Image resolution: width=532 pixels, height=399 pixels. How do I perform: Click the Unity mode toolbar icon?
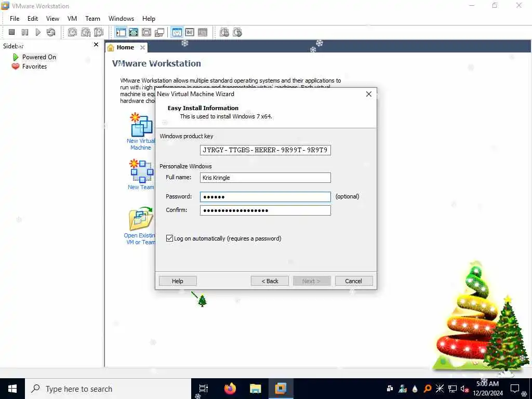pos(159,32)
